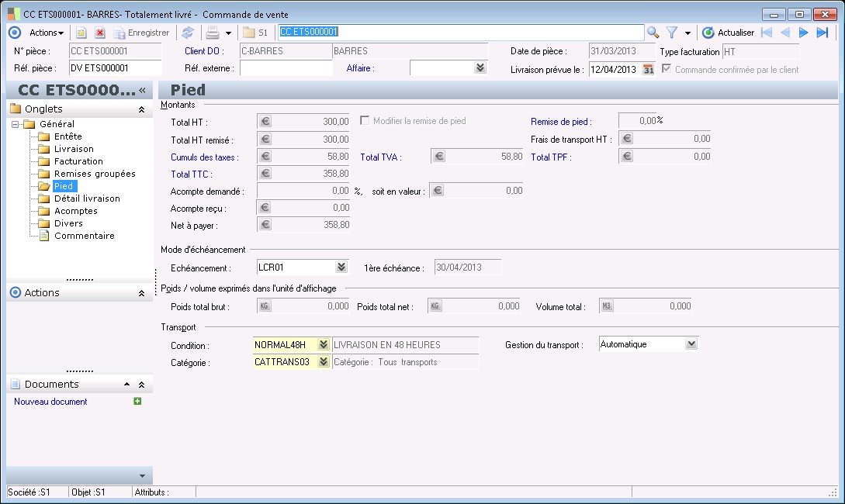The width and height of the screenshot is (845, 504).
Task: Expand the transport Condition dropdown
Action: [x=324, y=345]
